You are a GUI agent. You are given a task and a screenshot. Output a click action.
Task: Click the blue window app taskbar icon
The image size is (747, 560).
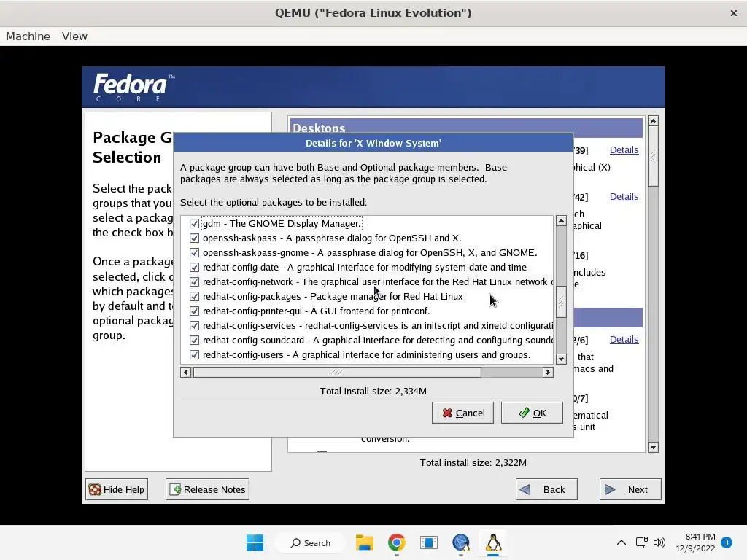coord(429,542)
